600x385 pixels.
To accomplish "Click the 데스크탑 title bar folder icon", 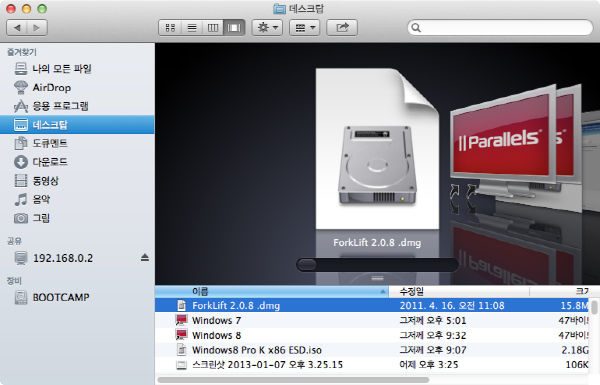I will point(279,9).
